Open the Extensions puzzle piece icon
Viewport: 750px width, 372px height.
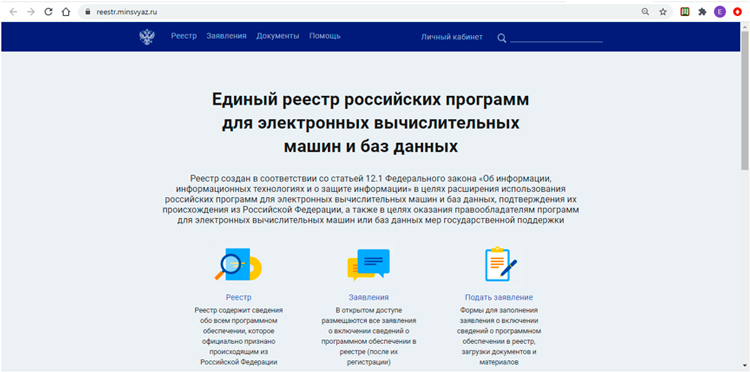pos(702,12)
